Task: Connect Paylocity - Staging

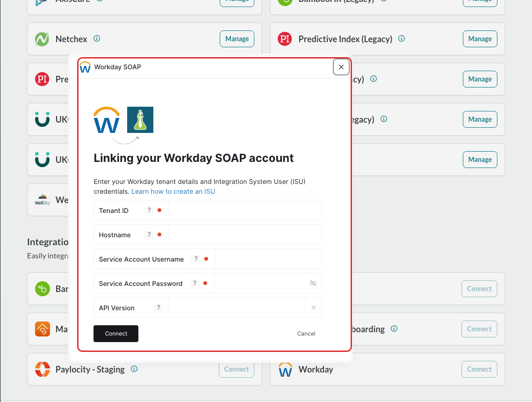Action: (x=237, y=369)
